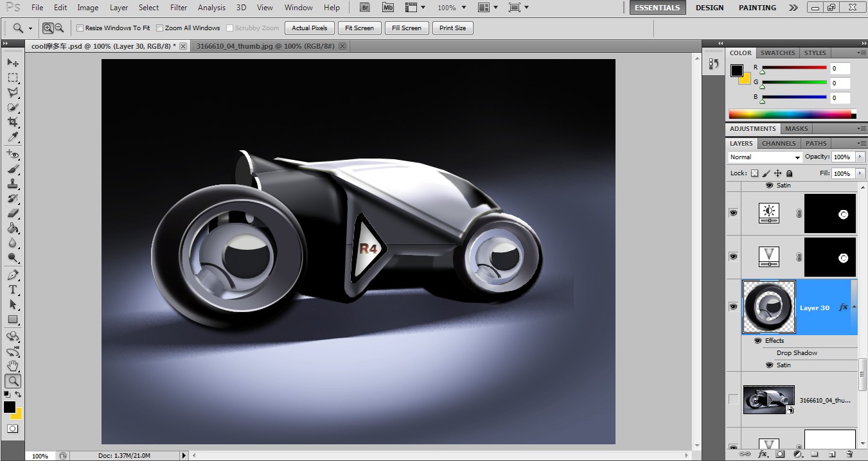Screen dimensions: 868x461
Task: Enable Zoom All Windows checkbox
Action: (x=160, y=28)
